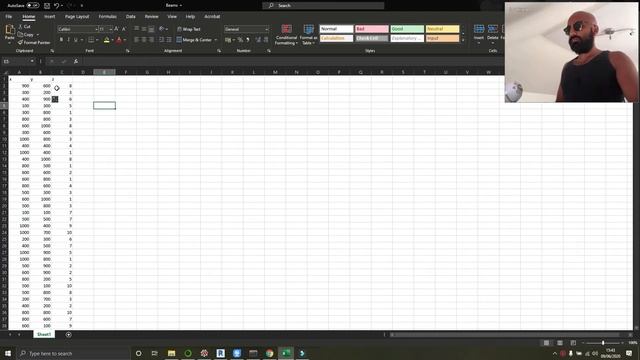This screenshot has width=640, height=360.
Task: Toggle Bold formatting
Action: (x=61, y=40)
